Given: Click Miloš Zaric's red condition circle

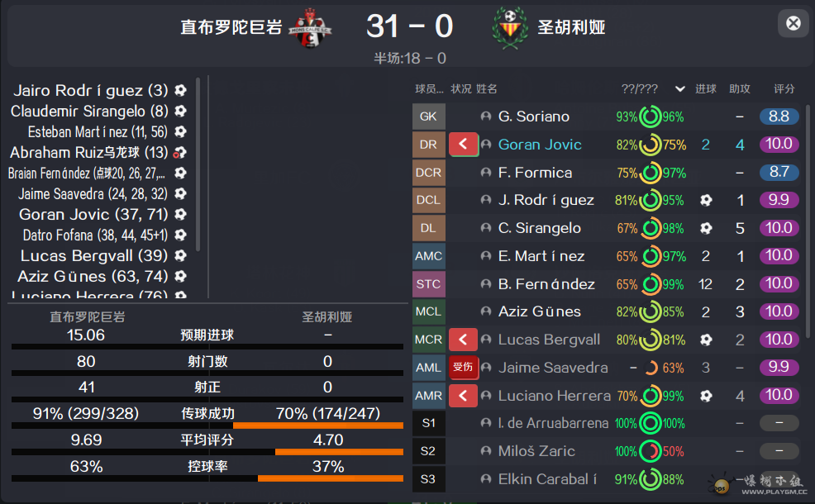Looking at the screenshot, I should 651,452.
